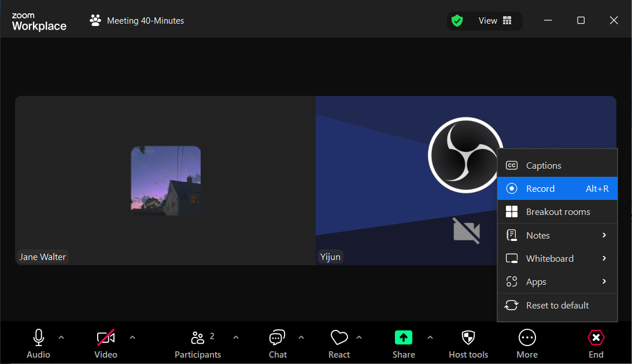Unmute or mute the Audio microphone
The width and height of the screenshot is (632, 364).
tap(39, 344)
